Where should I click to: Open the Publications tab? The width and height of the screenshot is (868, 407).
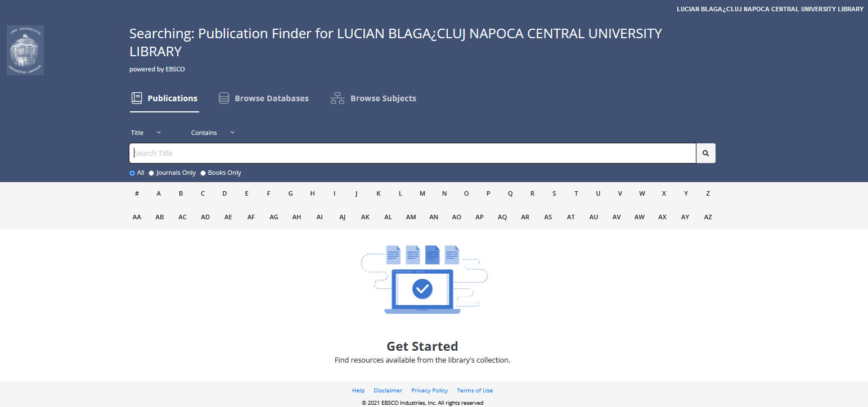tap(164, 98)
